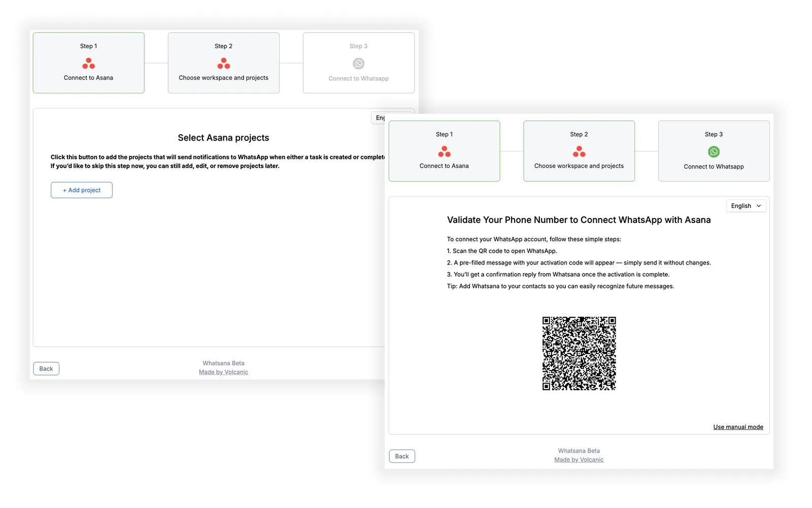Open 'Made by Volcanic' link in the back window
This screenshot has width=812, height=508.
[x=223, y=372]
